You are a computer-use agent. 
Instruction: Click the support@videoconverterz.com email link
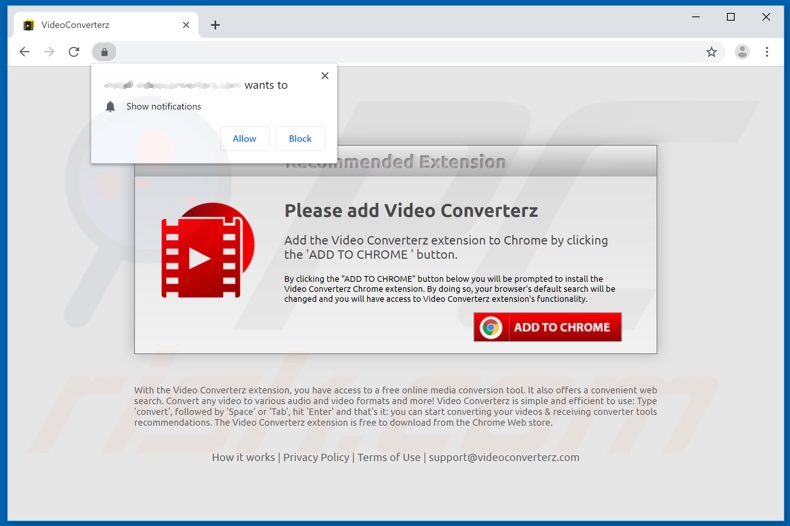[504, 457]
